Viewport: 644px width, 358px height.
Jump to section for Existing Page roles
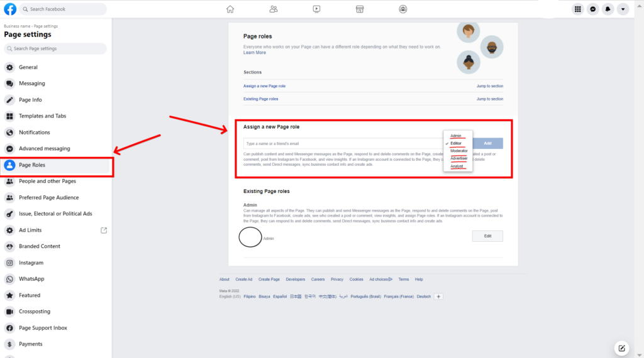[x=489, y=99]
